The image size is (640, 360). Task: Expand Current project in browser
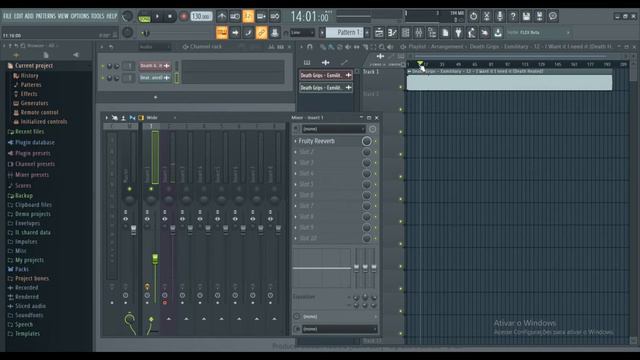click(34, 66)
